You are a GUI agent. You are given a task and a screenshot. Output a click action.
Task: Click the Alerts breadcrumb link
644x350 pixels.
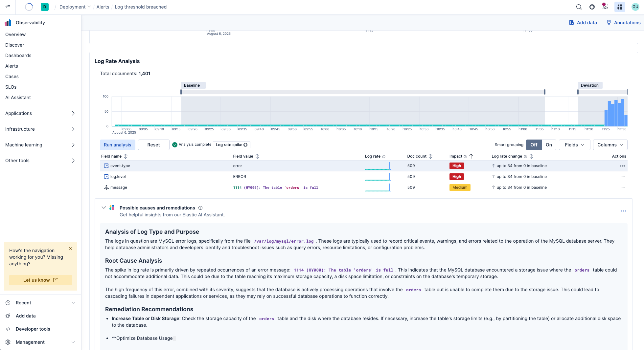[x=103, y=7]
